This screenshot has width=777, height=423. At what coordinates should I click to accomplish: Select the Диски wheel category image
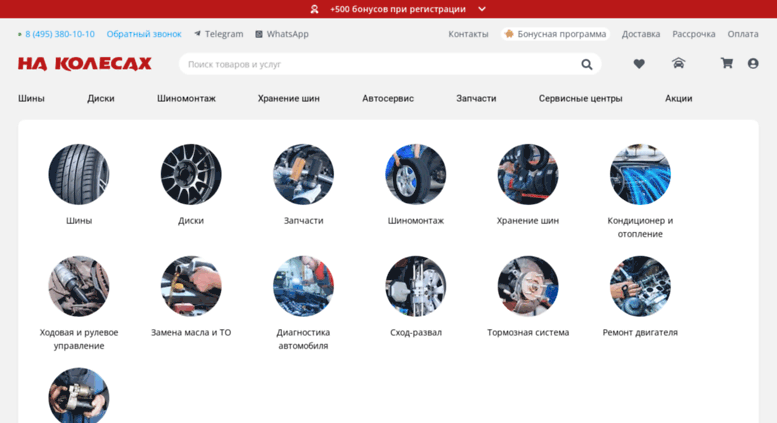pos(191,174)
